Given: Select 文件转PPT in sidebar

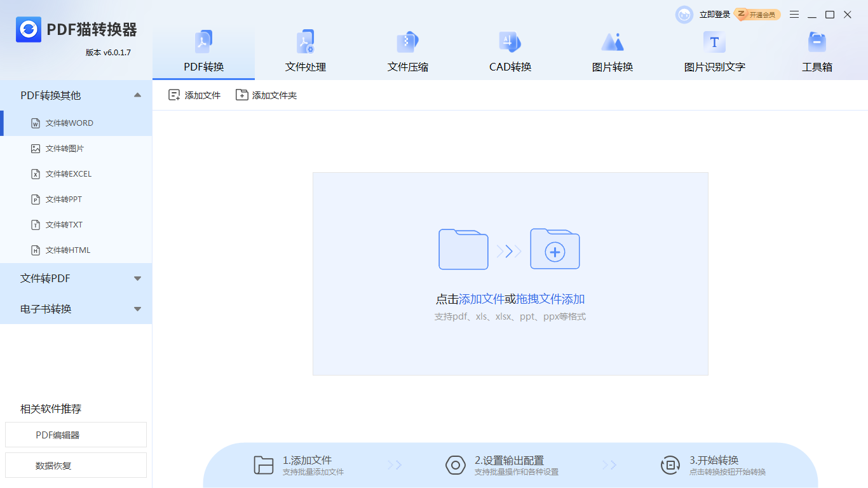Looking at the screenshot, I should pos(76,200).
